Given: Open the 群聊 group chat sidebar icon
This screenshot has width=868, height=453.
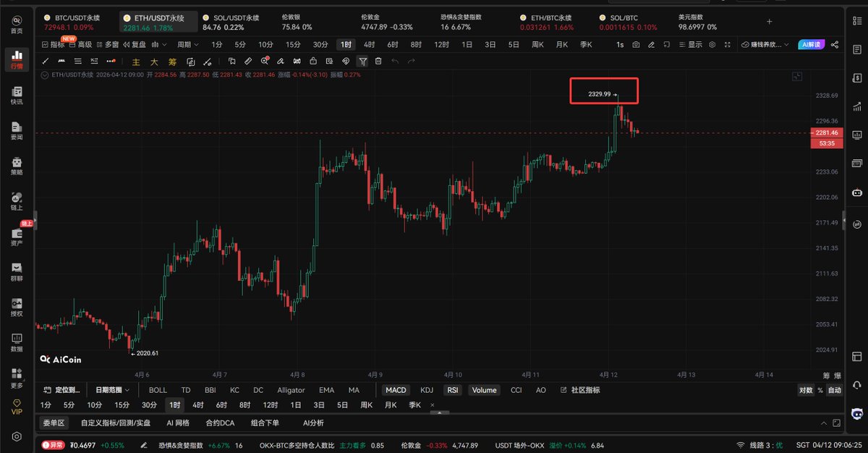Looking at the screenshot, I should (16, 272).
